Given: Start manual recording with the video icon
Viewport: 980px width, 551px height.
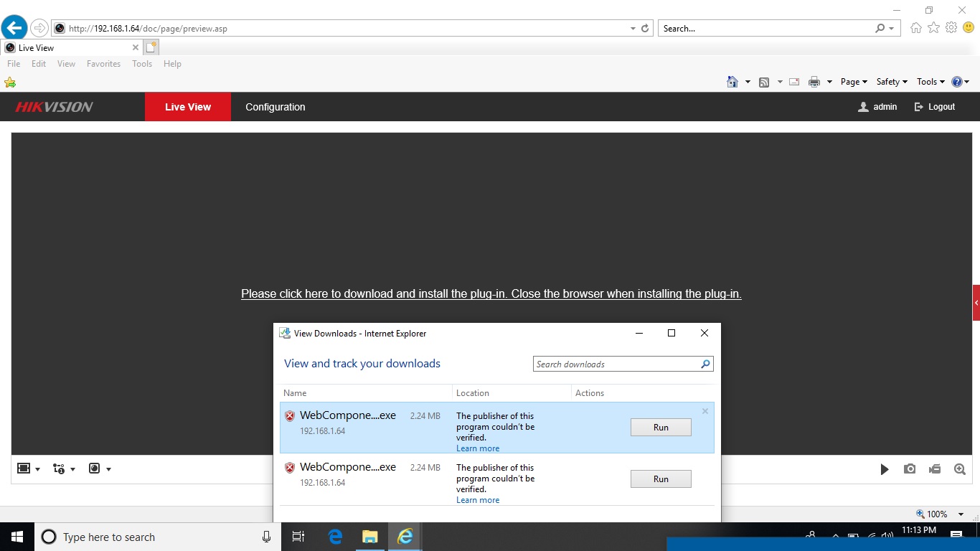Looking at the screenshot, I should pos(935,468).
